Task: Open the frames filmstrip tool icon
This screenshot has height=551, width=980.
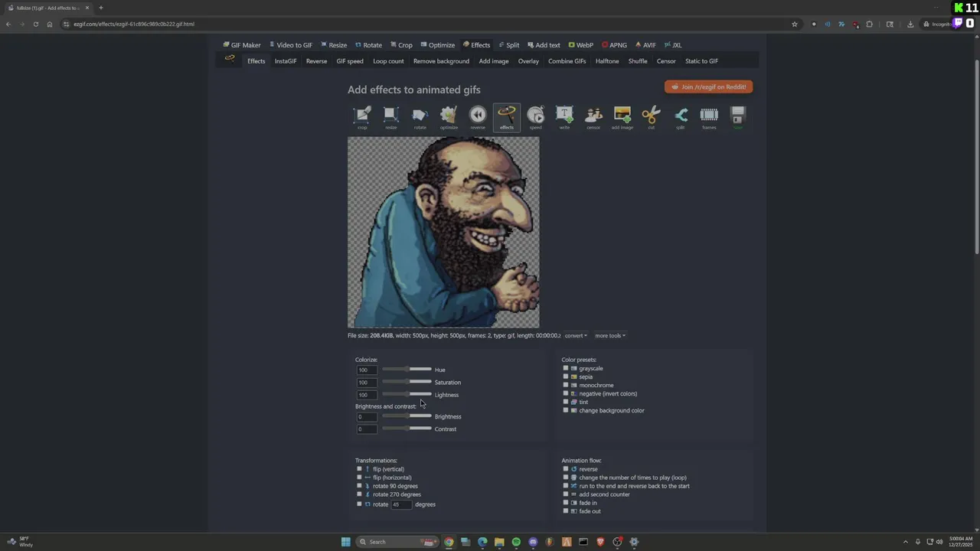Action: click(709, 116)
